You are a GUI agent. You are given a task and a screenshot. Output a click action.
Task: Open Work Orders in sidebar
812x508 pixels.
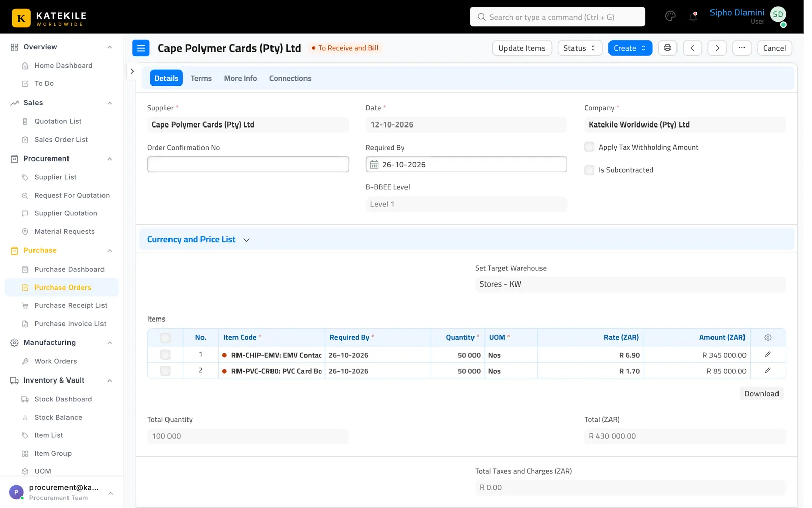pyautogui.click(x=55, y=361)
